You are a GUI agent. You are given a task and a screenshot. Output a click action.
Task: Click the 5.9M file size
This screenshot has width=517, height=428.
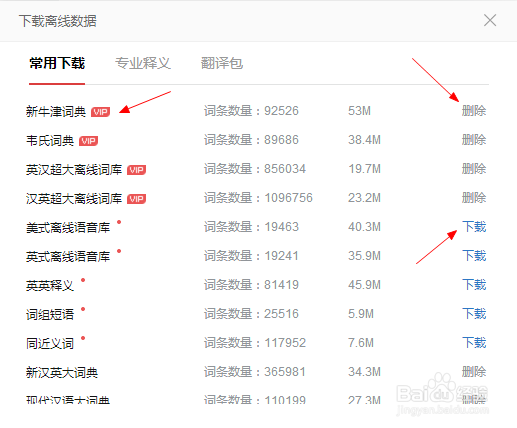[361, 314]
